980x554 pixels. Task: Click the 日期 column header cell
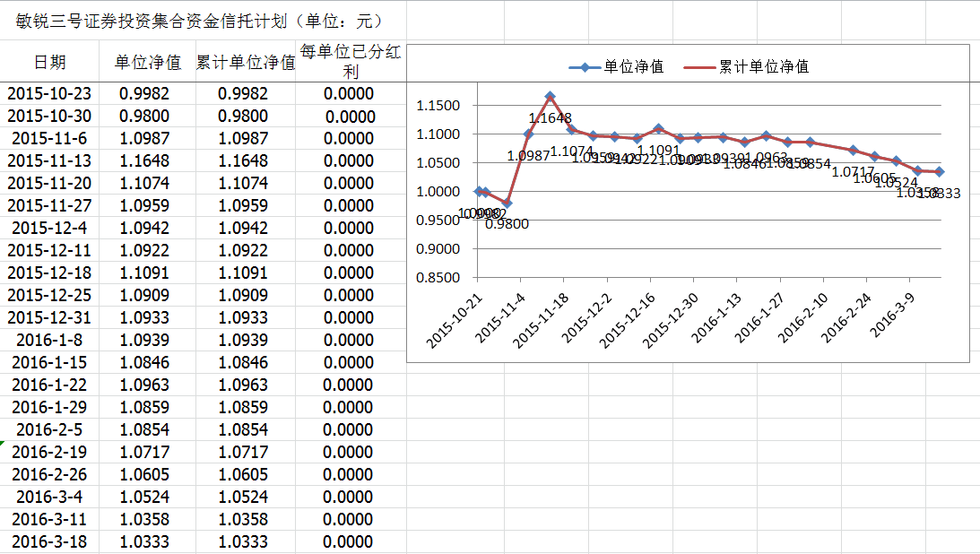point(49,63)
